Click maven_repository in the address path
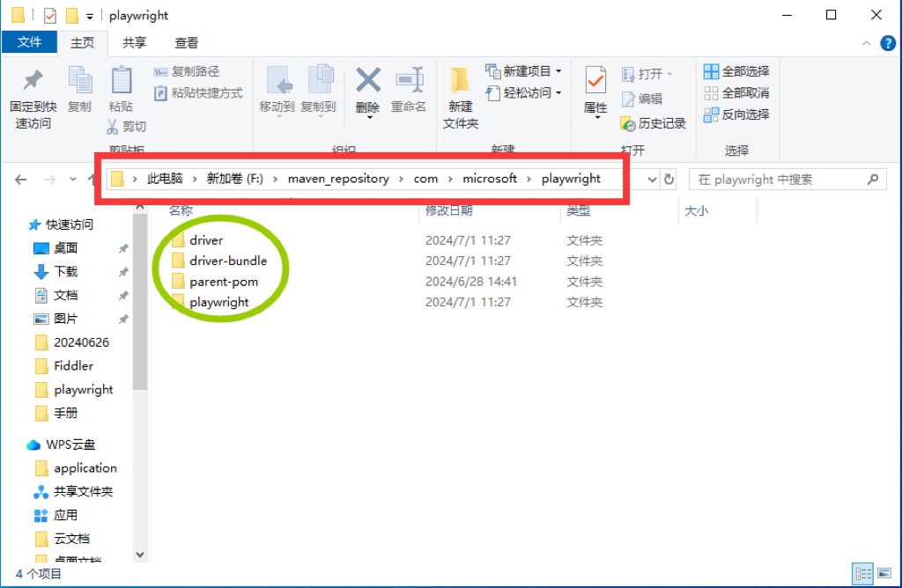The image size is (902, 588). 338,179
